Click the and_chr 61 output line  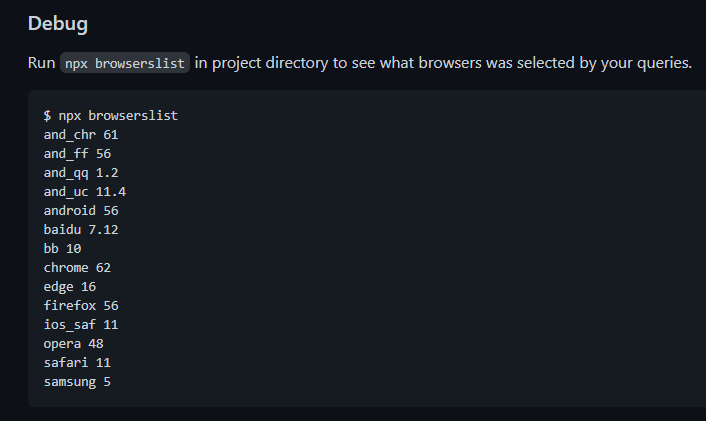click(81, 134)
